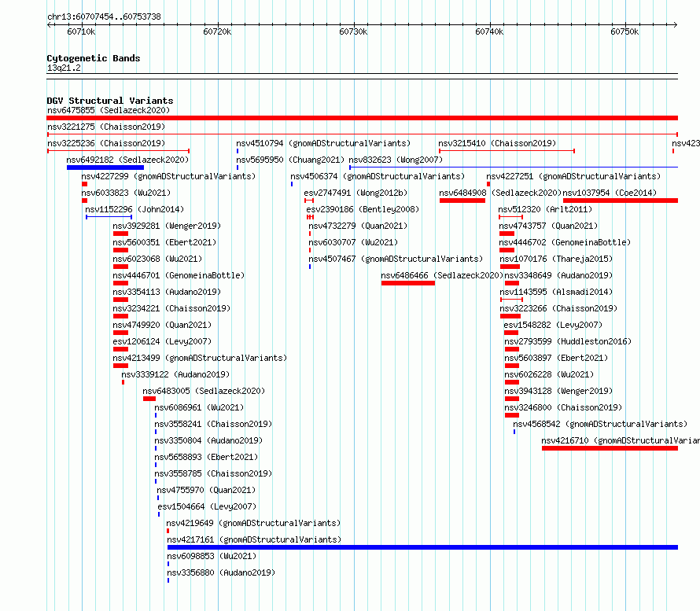Click nsv4446702 (GenomeinaBottle) label
The height and width of the screenshot is (611, 700).
point(565,242)
